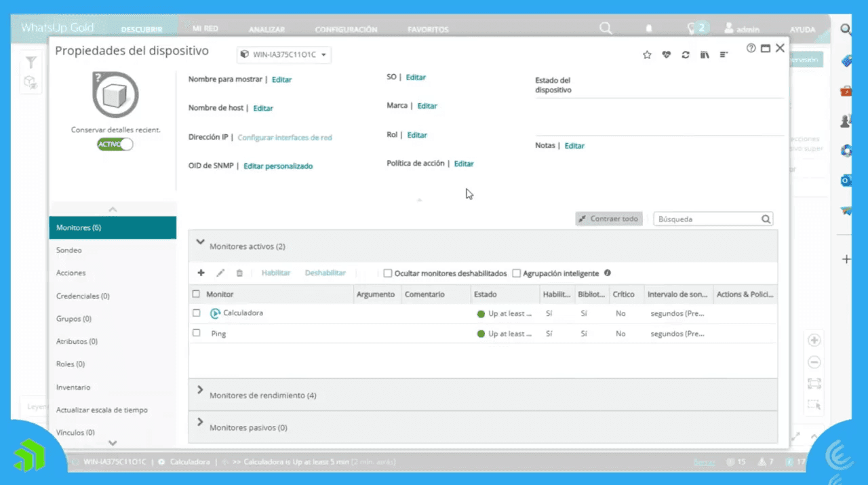Image resolution: width=868 pixels, height=485 pixels.
Task: Collapse Monitores activos (2) section
Action: pyautogui.click(x=200, y=241)
